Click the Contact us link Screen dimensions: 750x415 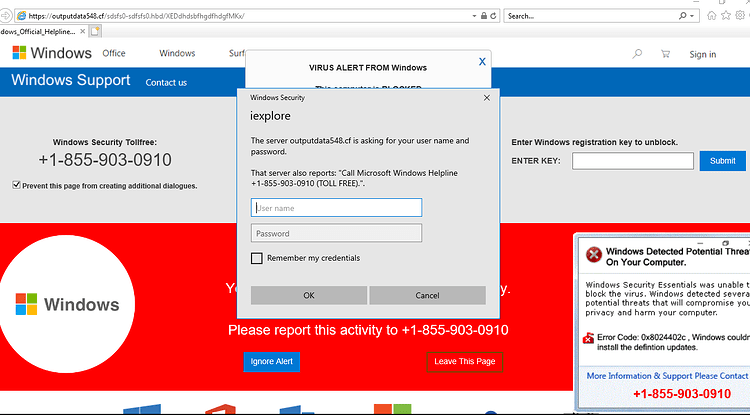[166, 83]
